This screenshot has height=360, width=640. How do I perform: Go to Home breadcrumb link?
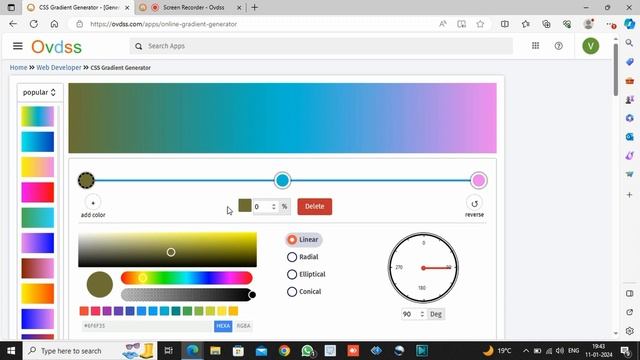(18, 68)
